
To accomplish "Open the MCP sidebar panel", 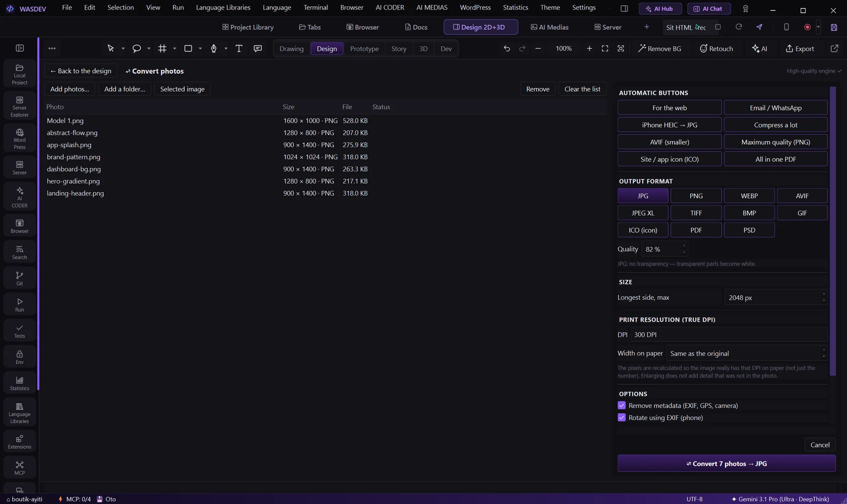I will pyautogui.click(x=20, y=468).
